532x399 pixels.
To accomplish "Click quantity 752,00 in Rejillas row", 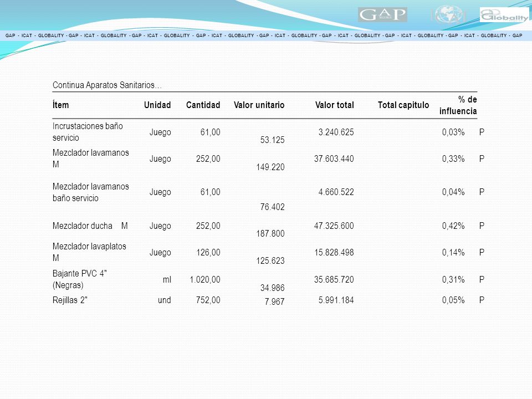I will (x=208, y=300).
